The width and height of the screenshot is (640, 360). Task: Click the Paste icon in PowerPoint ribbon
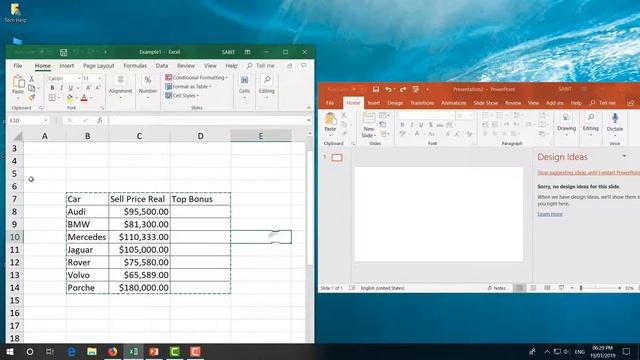click(x=330, y=119)
